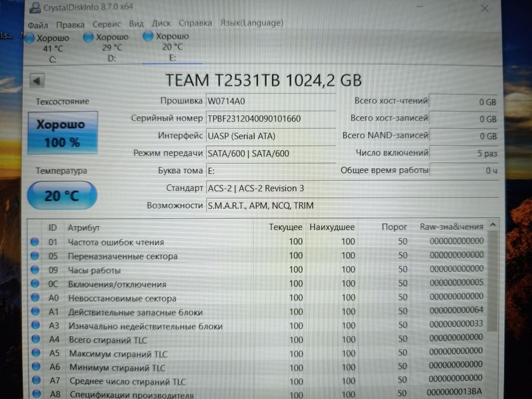Click the CrystalDiskInfo title bar icon
532x399 pixels.
tap(35, 7)
